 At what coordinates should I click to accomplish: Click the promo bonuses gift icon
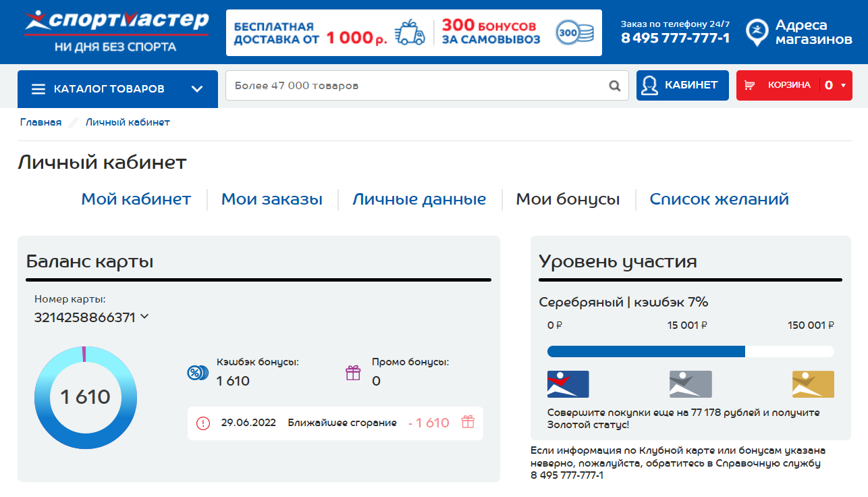(353, 373)
